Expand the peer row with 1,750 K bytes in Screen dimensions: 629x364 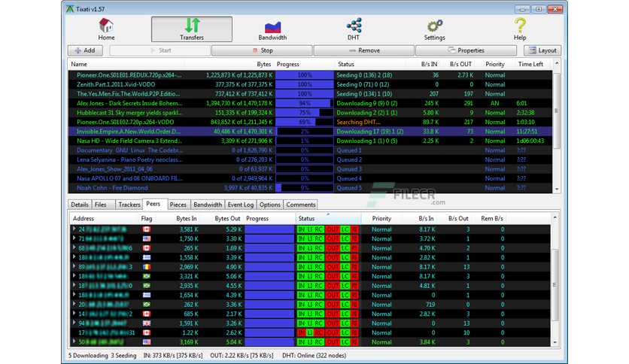pos(74,238)
